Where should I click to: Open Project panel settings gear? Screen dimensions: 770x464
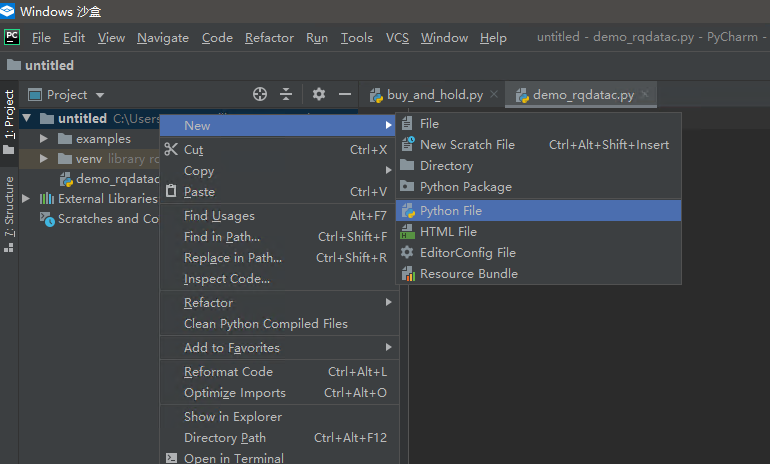(x=319, y=94)
